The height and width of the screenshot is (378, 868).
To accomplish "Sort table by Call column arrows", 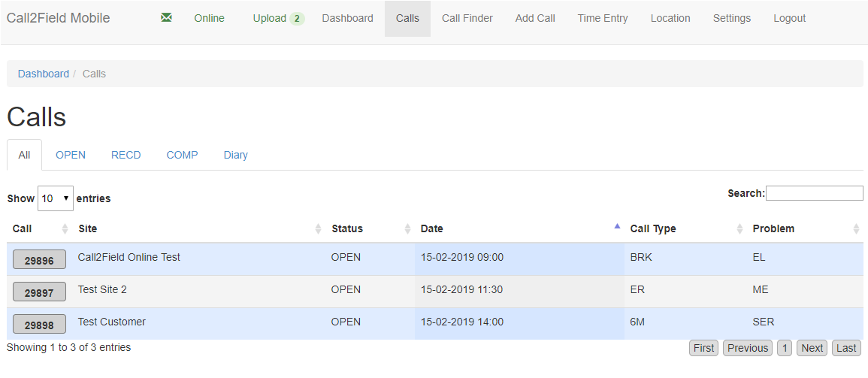I will (65, 228).
